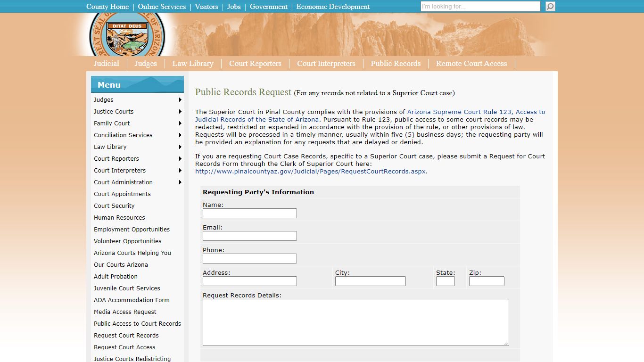The image size is (644, 362).
Task: Click the Public Records Request heading
Action: click(243, 92)
